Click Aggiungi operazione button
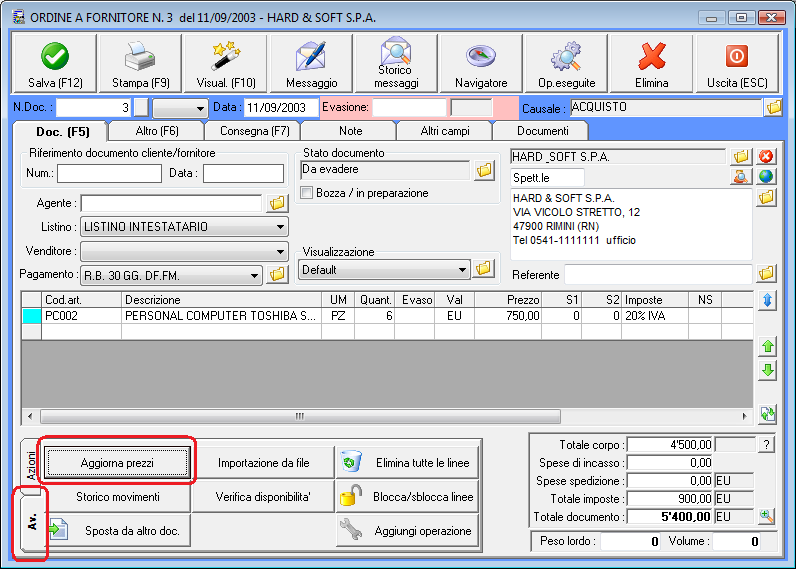 [408, 530]
